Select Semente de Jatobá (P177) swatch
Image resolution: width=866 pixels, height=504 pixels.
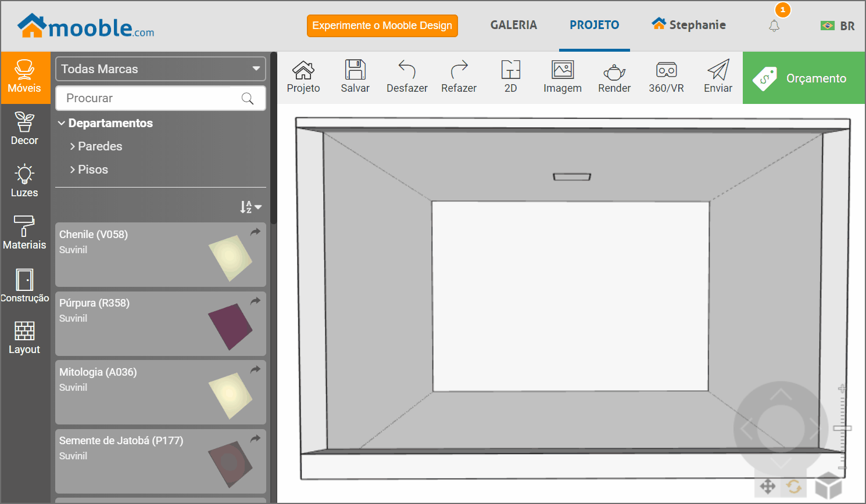coord(230,464)
